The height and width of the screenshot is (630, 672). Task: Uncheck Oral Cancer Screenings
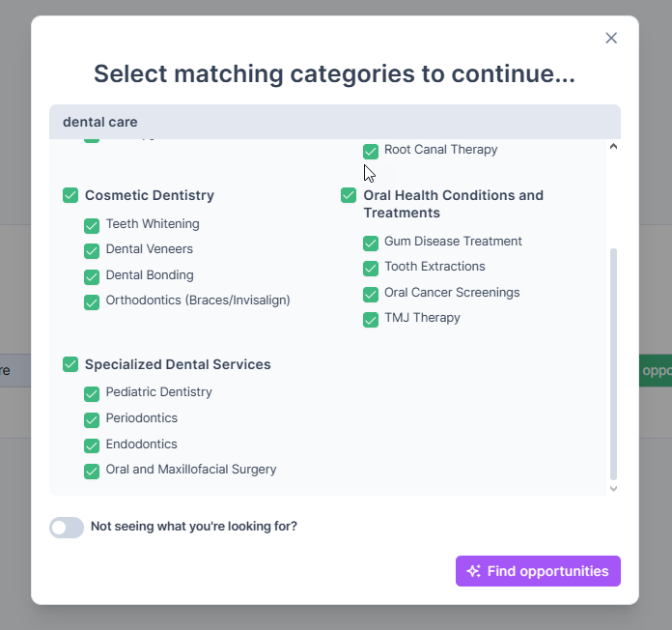tap(371, 294)
